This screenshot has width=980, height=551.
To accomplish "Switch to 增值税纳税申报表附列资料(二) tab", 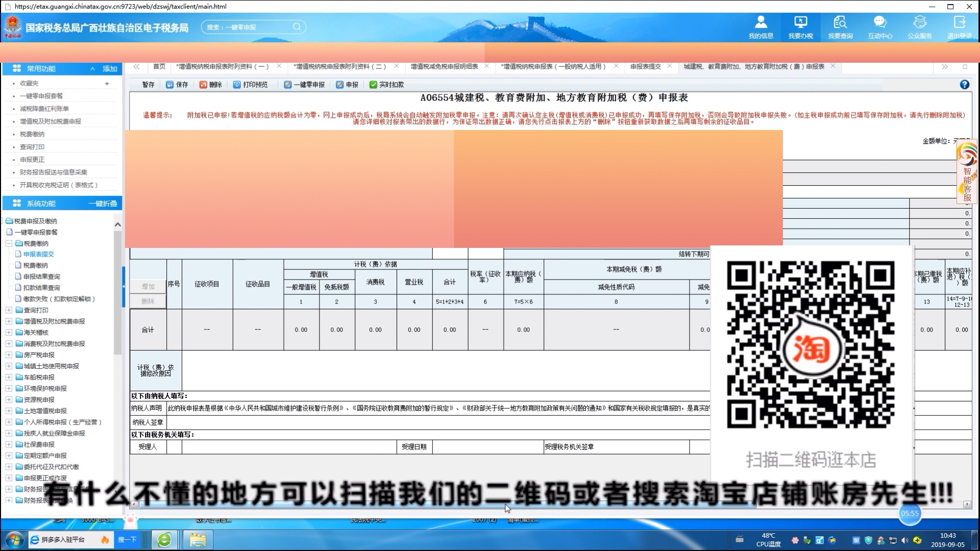I will 340,67.
